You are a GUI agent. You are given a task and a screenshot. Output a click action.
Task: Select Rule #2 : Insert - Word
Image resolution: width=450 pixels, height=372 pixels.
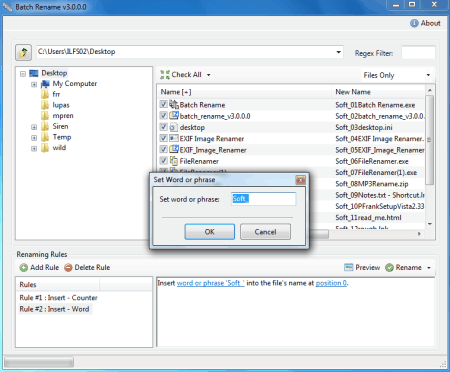pos(54,309)
